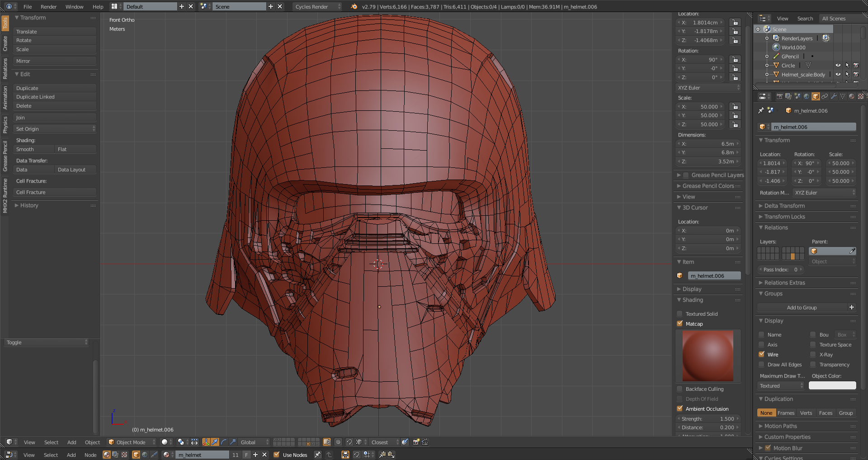Viewport: 868px width, 460px height.
Task: Set shading to Smooth
Action: tap(34, 149)
